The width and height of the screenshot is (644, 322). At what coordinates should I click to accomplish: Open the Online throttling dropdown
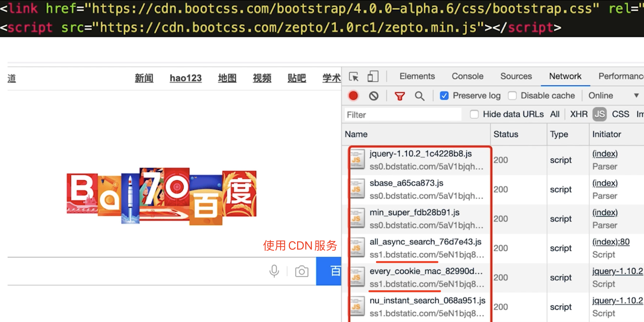(x=613, y=96)
